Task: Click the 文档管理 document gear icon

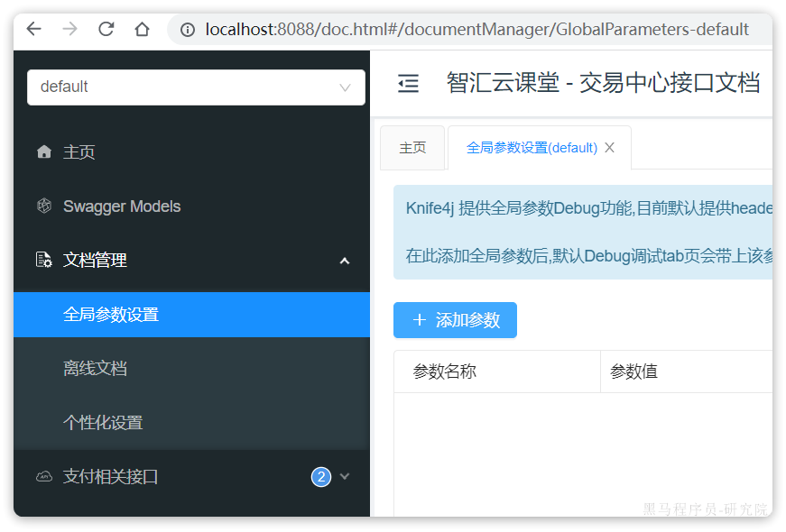Action: point(44,260)
